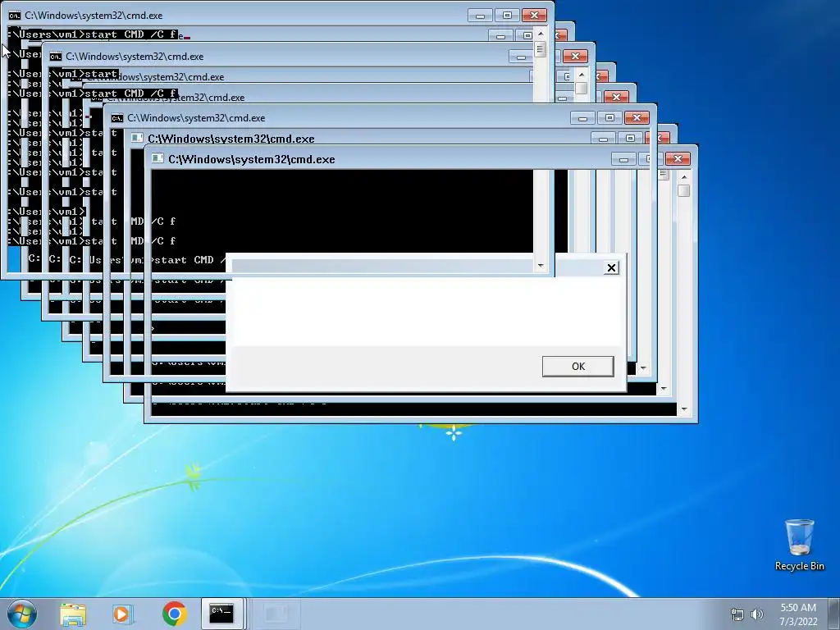Select the Recycle Bin desktop icon
The image size is (840, 630).
click(799, 545)
